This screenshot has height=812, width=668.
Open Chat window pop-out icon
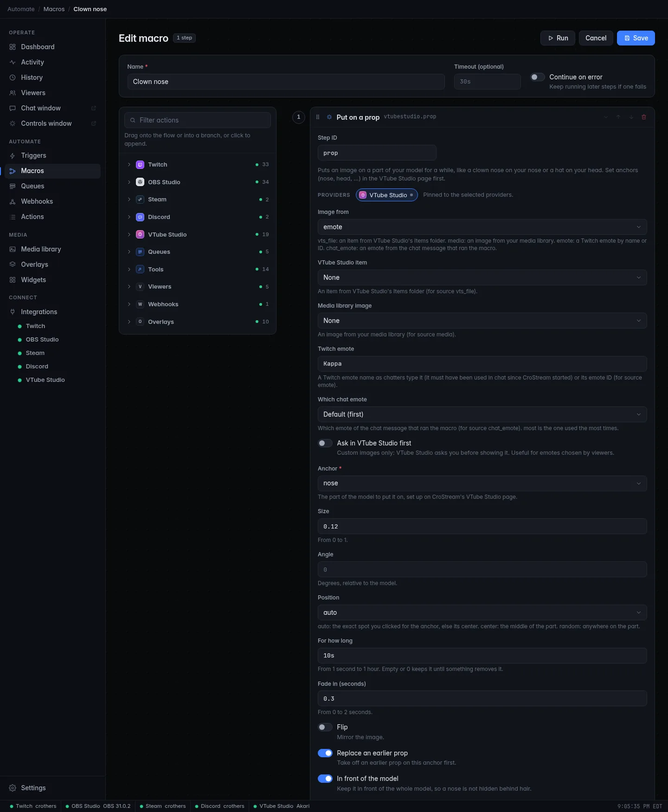(x=94, y=108)
